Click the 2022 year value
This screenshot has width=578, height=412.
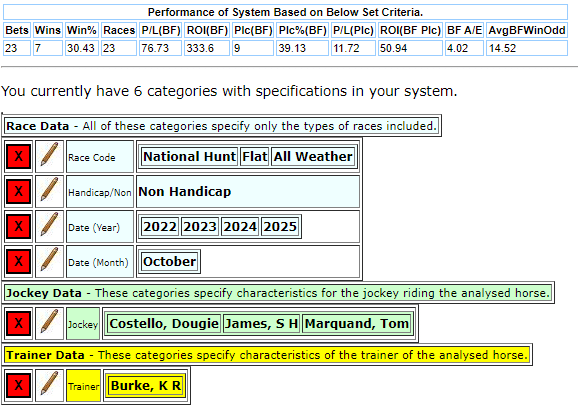tap(160, 227)
